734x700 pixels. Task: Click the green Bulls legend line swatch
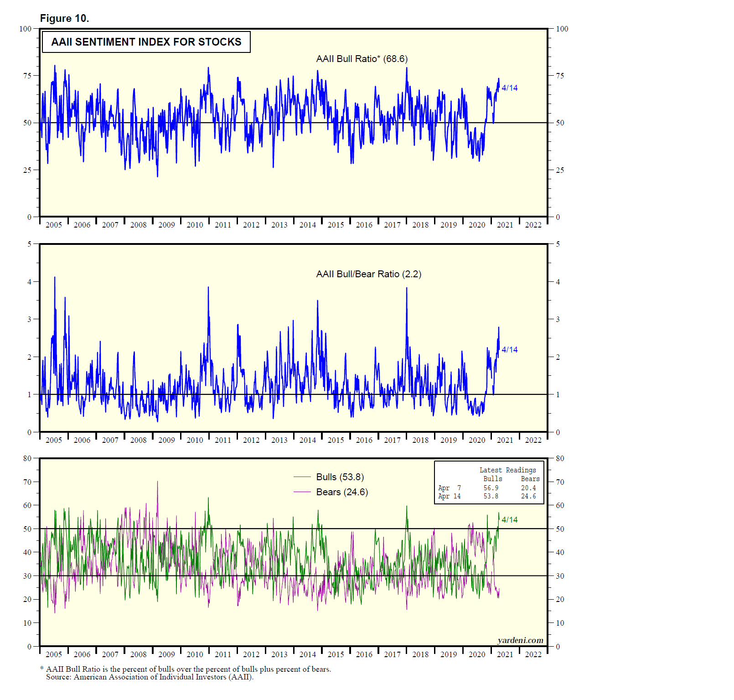coord(302,477)
